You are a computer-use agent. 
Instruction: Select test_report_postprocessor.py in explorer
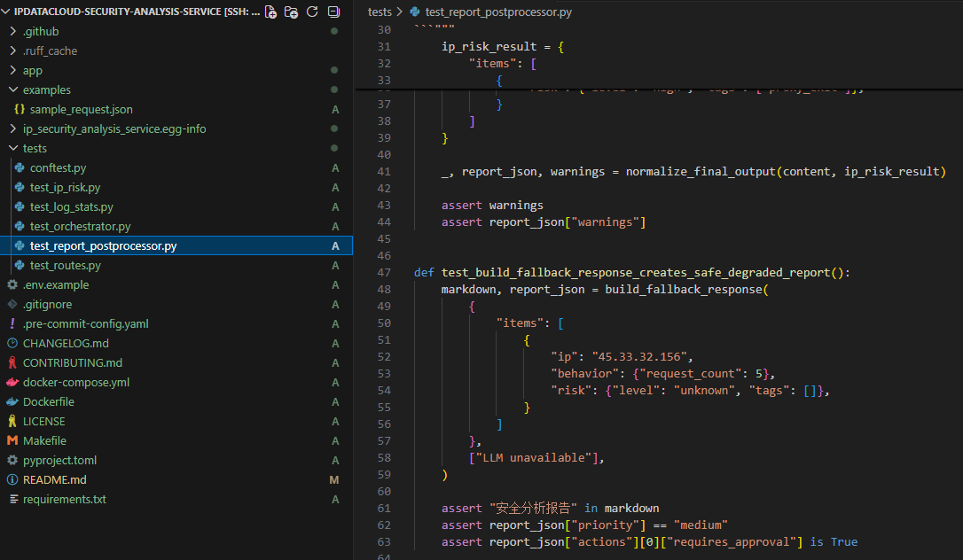176,246
